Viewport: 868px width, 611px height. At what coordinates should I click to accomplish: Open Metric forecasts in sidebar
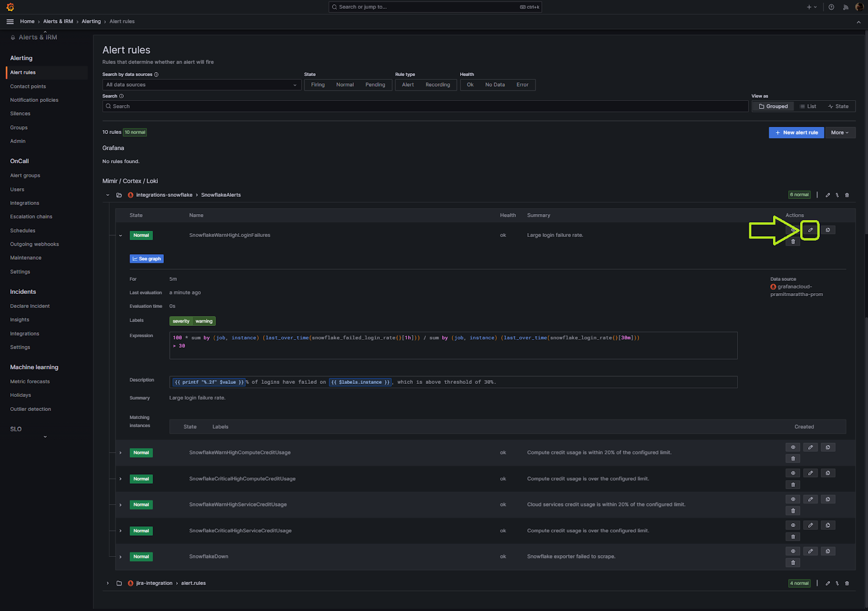click(30, 382)
